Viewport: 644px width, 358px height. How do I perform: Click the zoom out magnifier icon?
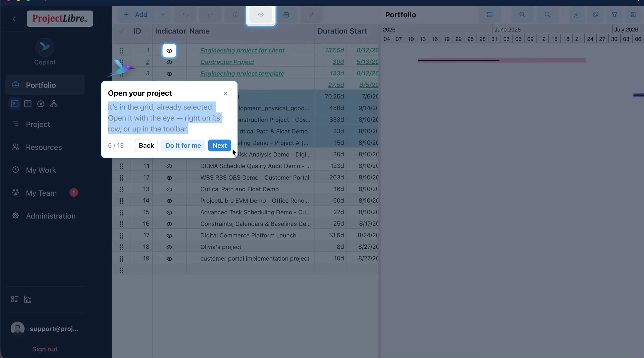(x=547, y=15)
